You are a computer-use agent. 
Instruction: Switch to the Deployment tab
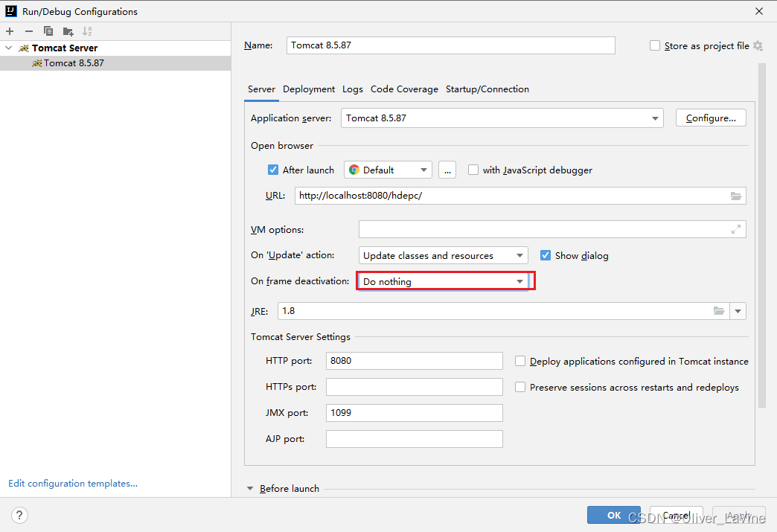[309, 89]
